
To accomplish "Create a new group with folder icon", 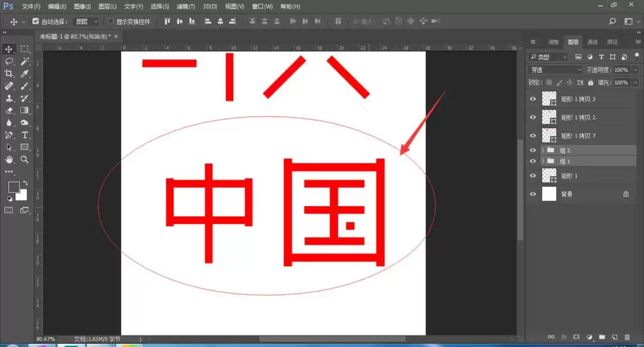I will (601, 337).
